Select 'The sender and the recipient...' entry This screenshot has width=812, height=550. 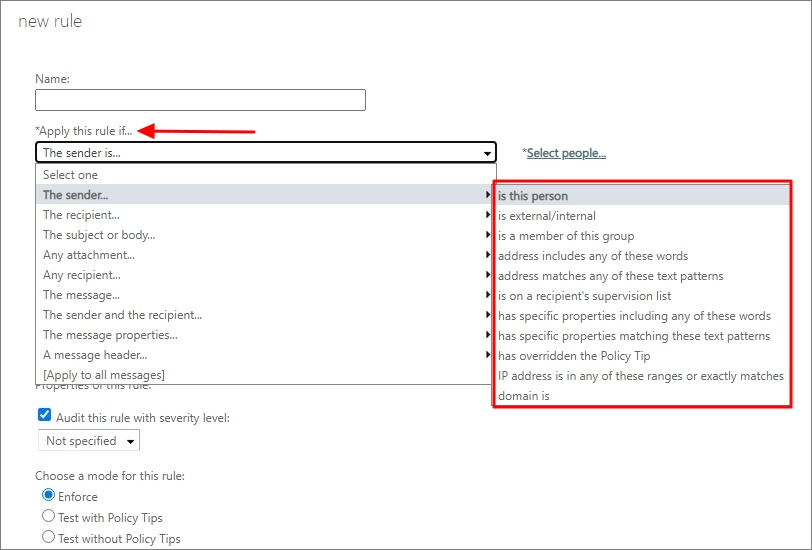point(264,315)
